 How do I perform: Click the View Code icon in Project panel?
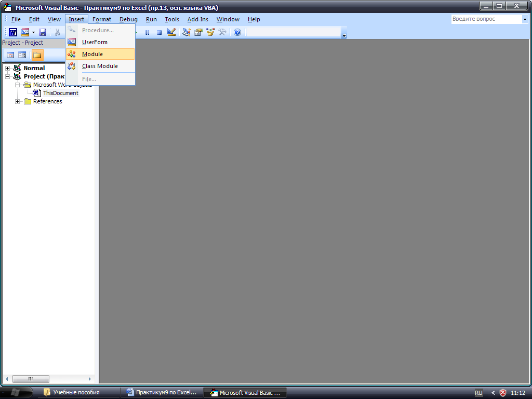tap(10, 55)
